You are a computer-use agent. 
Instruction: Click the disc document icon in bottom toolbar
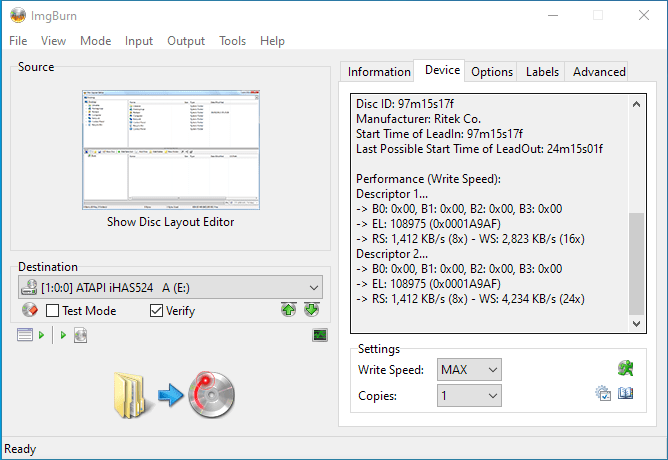81,335
